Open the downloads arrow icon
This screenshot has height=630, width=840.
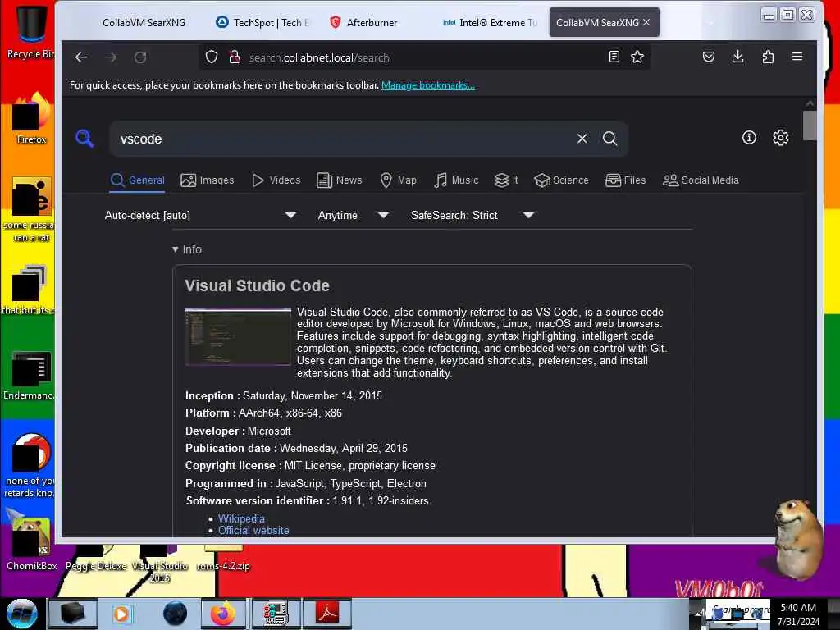point(737,57)
